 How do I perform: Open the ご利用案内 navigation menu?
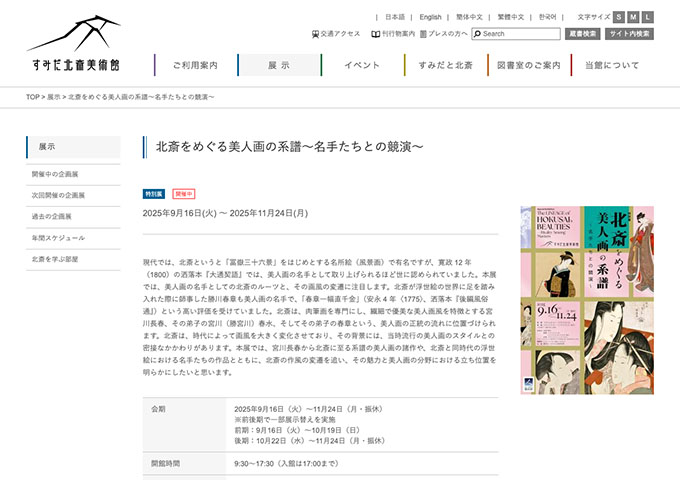click(x=195, y=65)
